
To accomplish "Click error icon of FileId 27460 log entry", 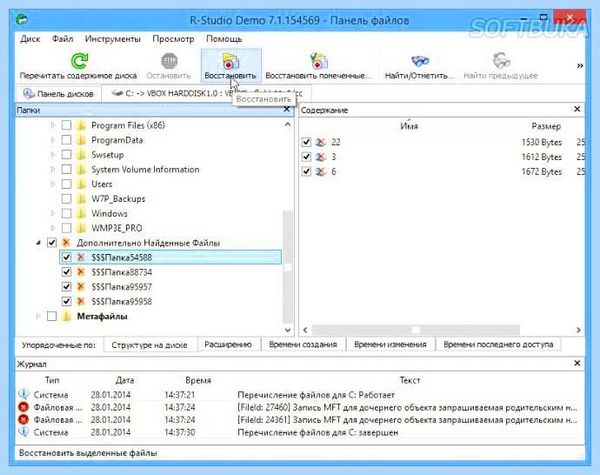I will (24, 407).
